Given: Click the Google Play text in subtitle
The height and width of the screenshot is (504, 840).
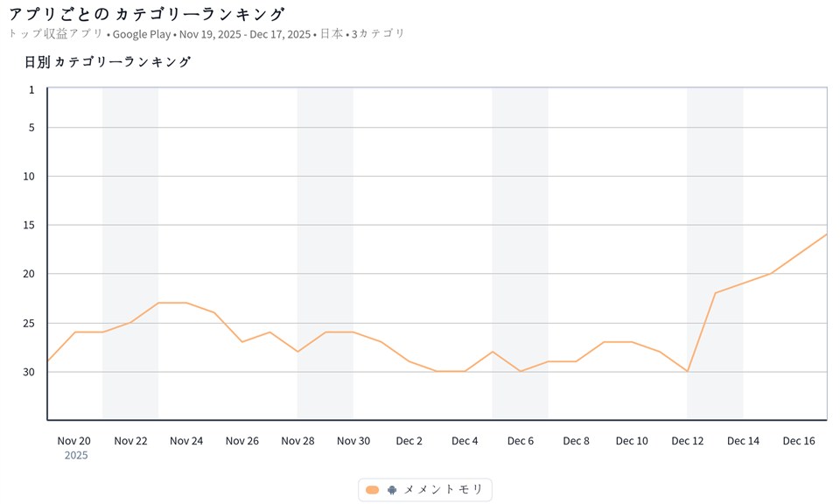Looking at the screenshot, I should pos(141,34).
